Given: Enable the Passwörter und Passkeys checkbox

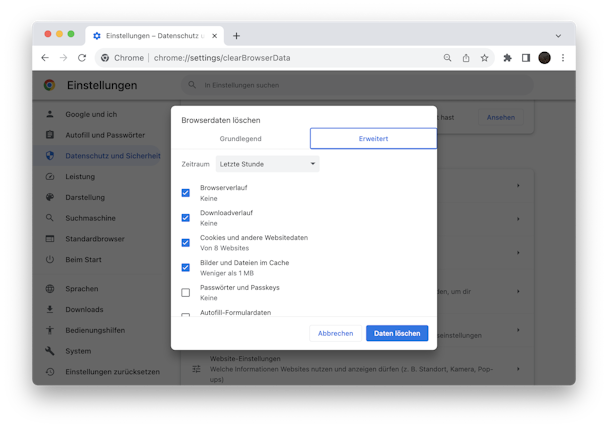Looking at the screenshot, I should (186, 292).
